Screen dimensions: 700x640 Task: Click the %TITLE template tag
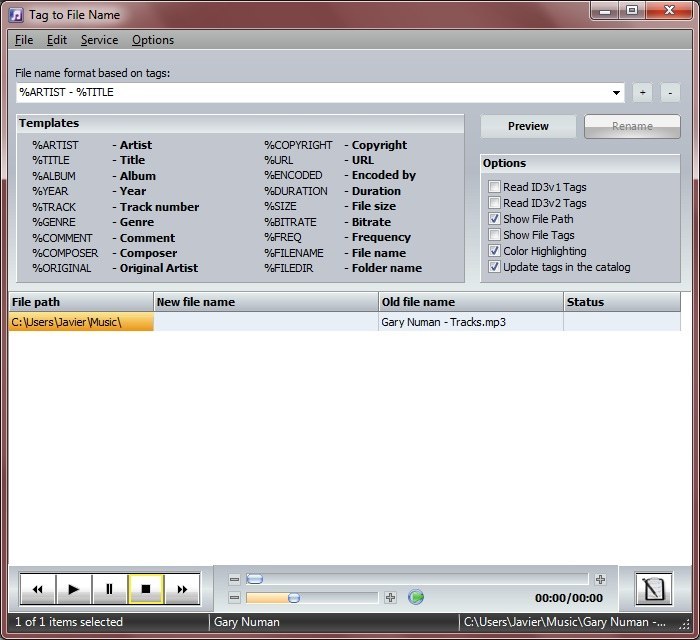tap(51, 160)
